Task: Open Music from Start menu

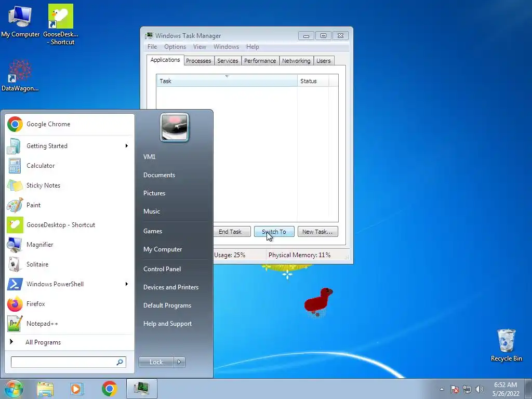Action: tap(151, 211)
